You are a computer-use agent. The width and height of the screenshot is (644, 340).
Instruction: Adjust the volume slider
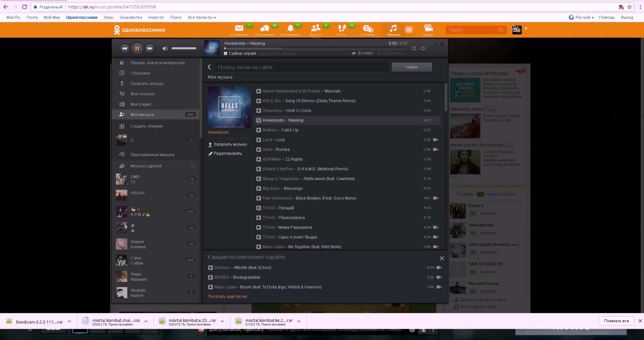point(184,49)
